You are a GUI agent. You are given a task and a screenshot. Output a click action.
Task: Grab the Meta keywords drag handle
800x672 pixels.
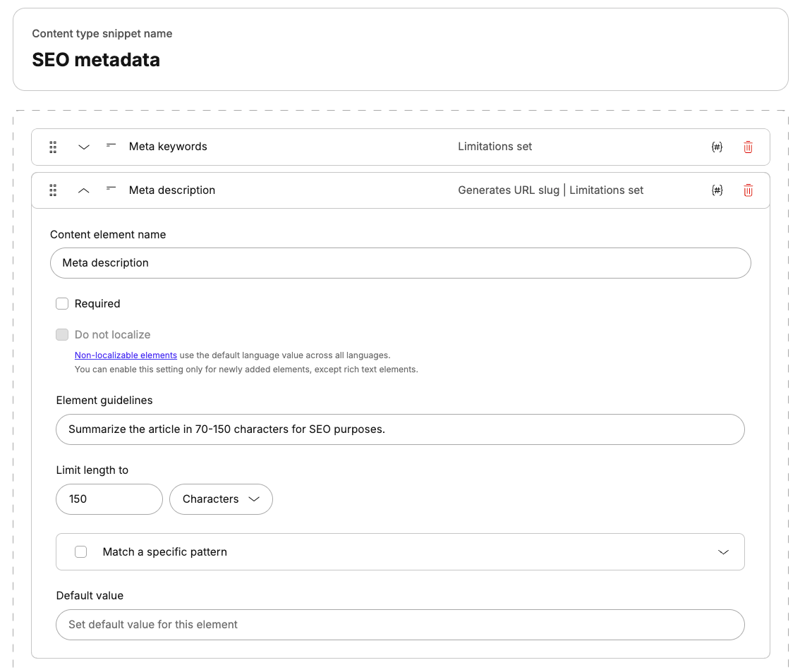[53, 147]
